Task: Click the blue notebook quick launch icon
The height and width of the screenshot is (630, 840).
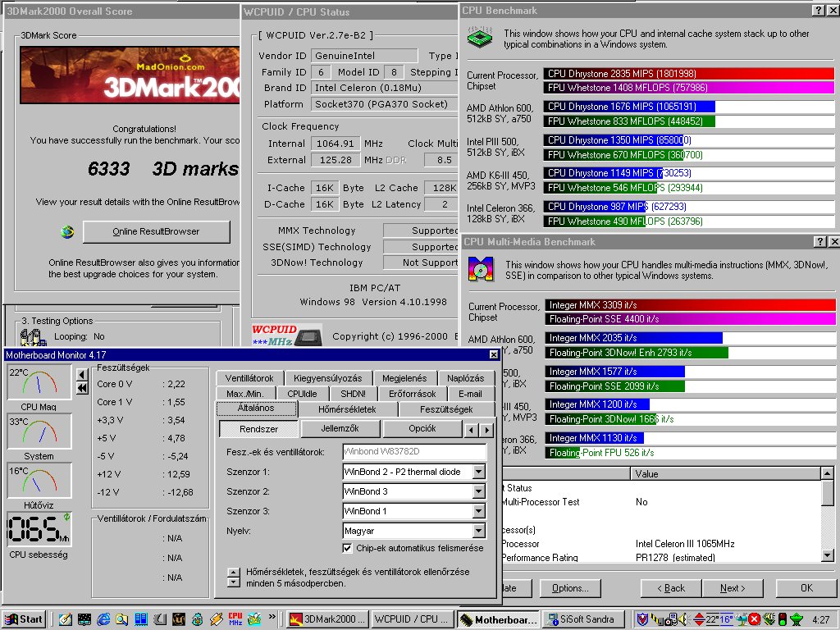Action: pos(141,619)
